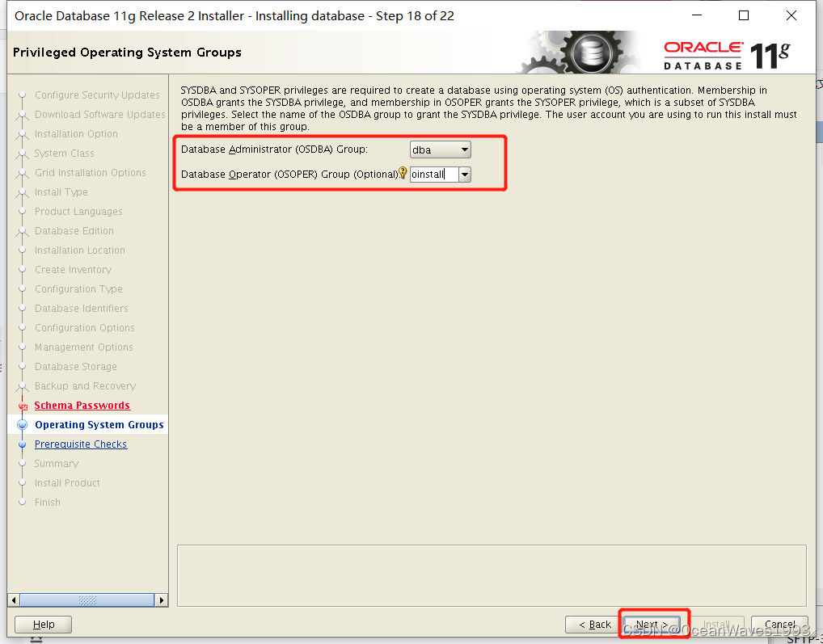The image size is (823, 644).
Task: Click the OSOPER hint lightbulb icon
Action: click(403, 172)
